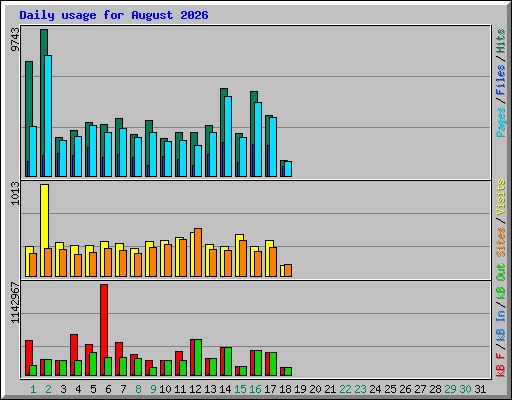Click the 1142967 axis value
This screenshot has width=512, height=400.
click(15, 303)
